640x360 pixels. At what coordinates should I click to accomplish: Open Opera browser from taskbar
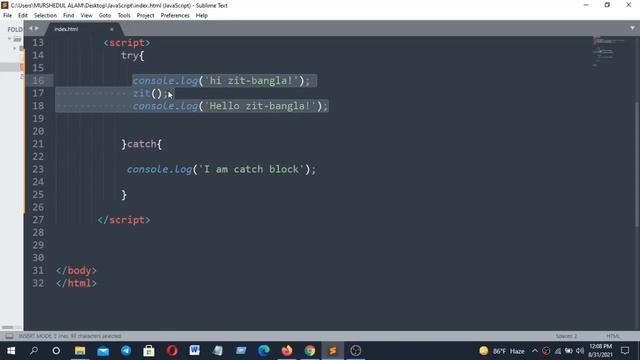(x=172, y=351)
